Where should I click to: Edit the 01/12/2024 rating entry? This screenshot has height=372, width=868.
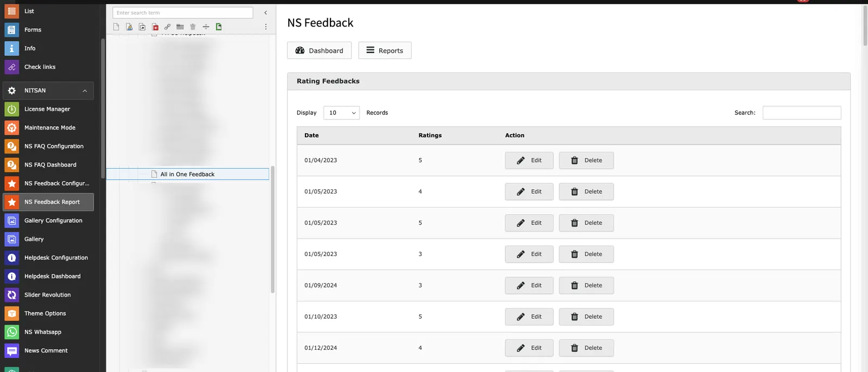coord(529,348)
